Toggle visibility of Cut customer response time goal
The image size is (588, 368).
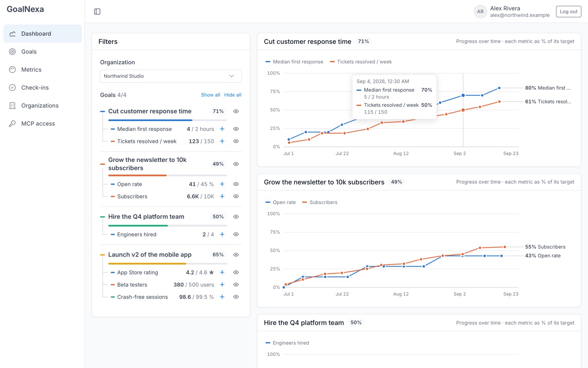click(x=236, y=111)
